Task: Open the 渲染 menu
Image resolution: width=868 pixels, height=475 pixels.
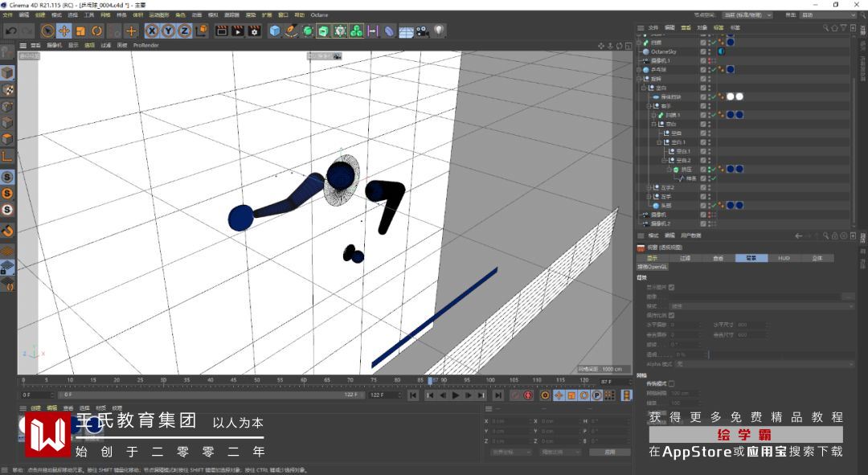Action: coord(251,15)
